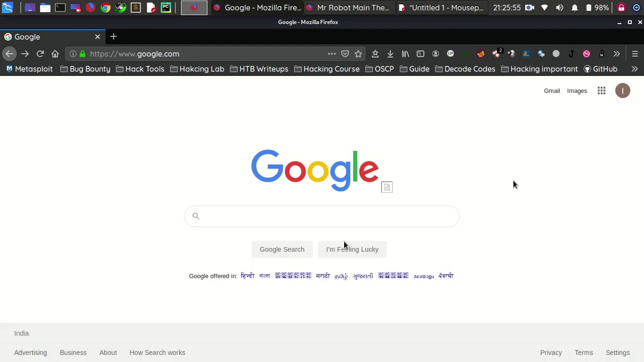Save page to Pocket
This screenshot has height=362, width=644.
click(x=345, y=54)
